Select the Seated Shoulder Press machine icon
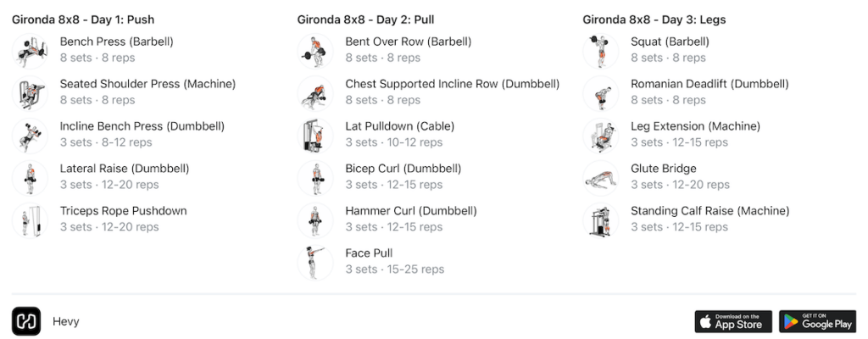The image size is (868, 339). pyautogui.click(x=30, y=93)
